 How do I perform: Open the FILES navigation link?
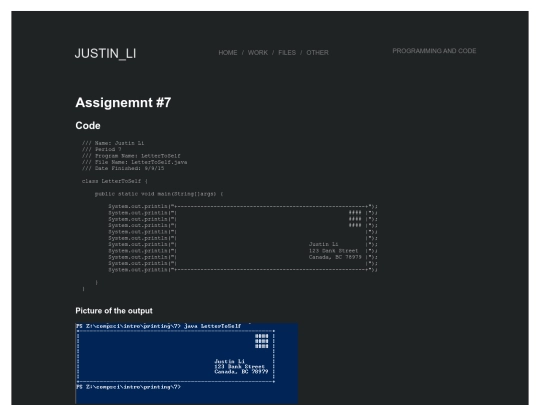tap(287, 53)
